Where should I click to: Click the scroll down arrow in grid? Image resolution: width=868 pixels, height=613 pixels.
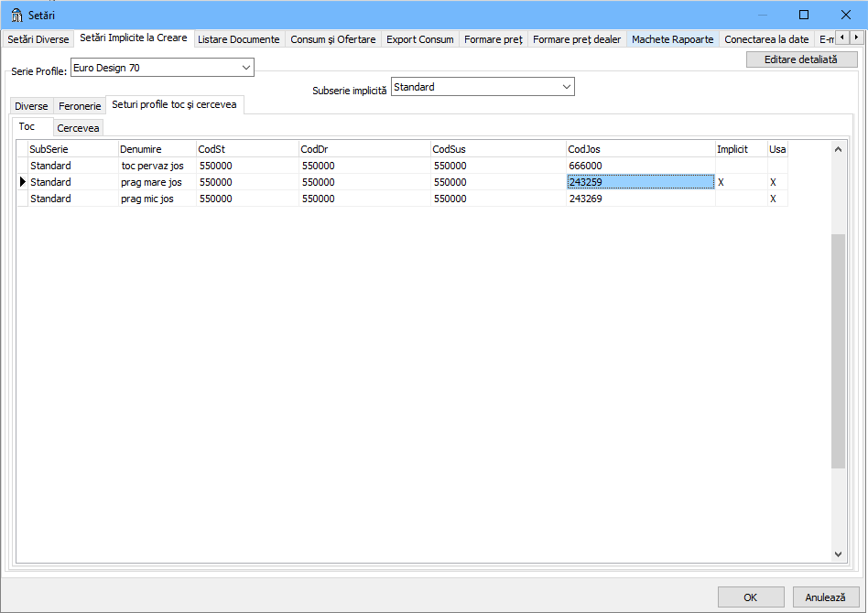838,554
